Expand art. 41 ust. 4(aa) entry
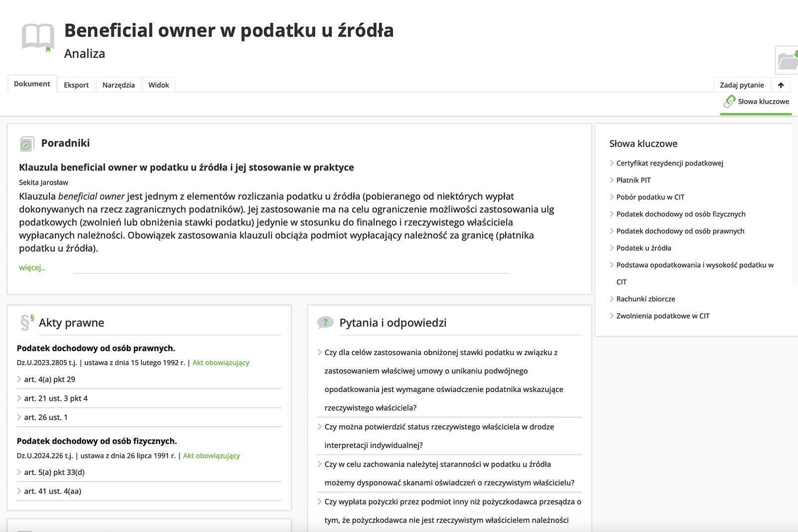This screenshot has width=798, height=532. pos(52,491)
